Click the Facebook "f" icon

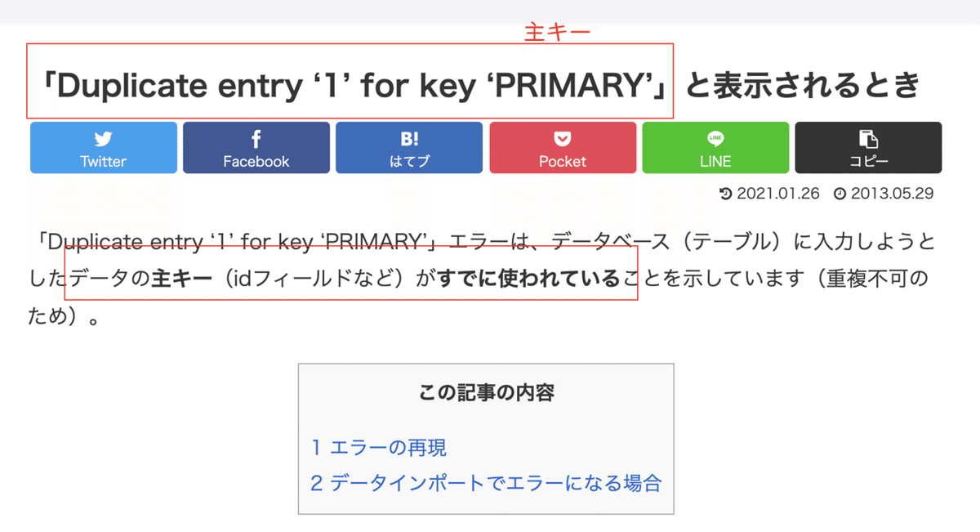pos(256,137)
